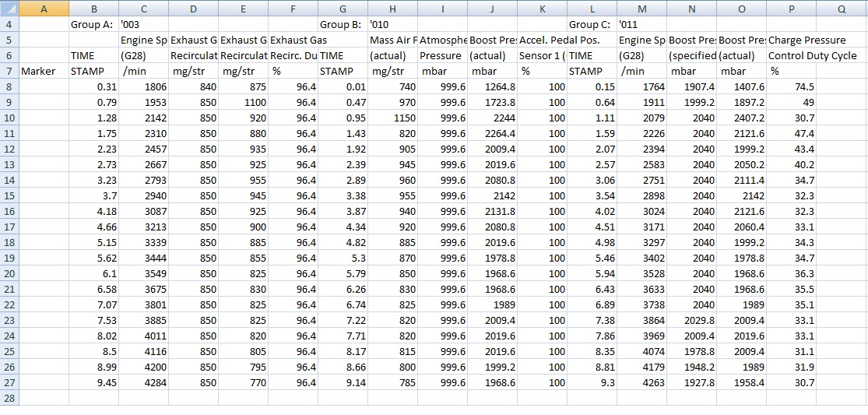Click 'Charge Pressure' header cell
Viewport: 868px width, 415px height.
791,40
